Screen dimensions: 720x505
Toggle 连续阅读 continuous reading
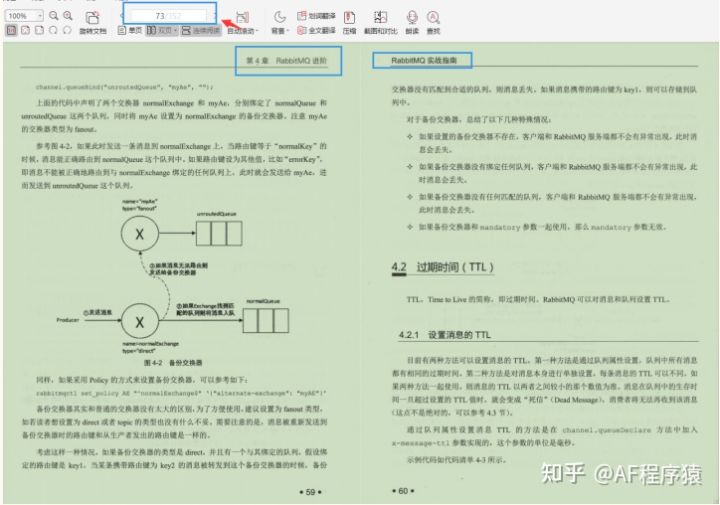(x=201, y=31)
